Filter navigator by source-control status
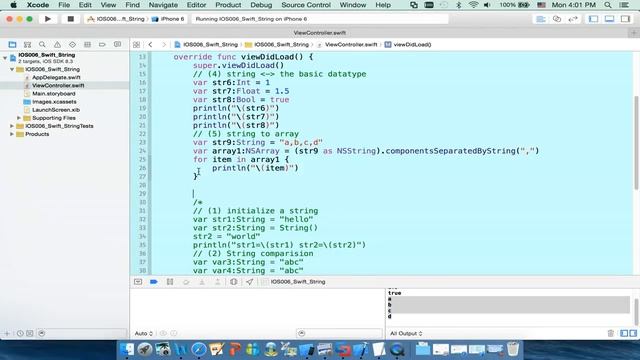 tap(30, 333)
